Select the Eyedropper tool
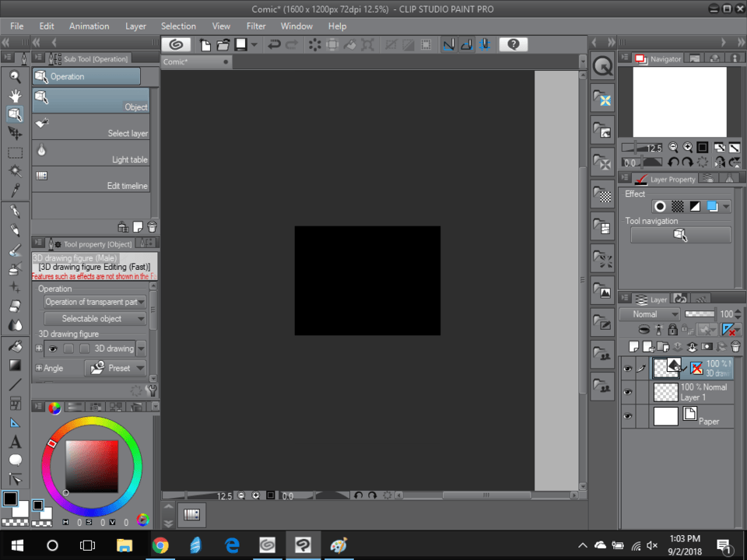 pyautogui.click(x=16, y=190)
